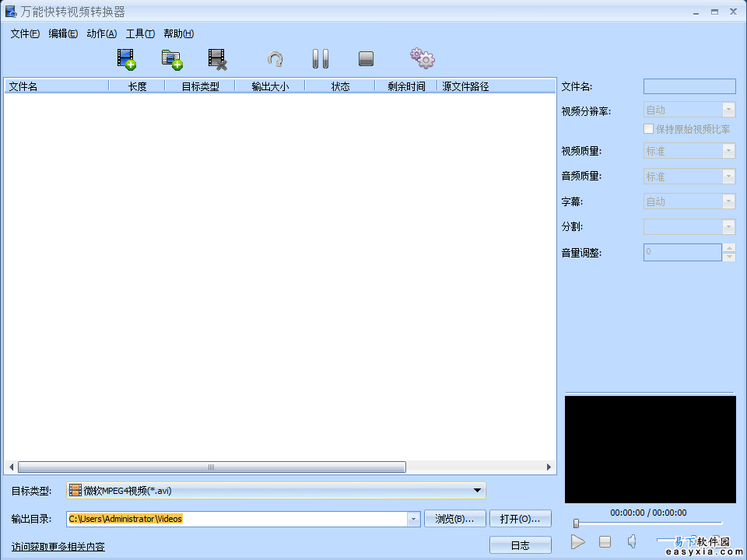The height and width of the screenshot is (560, 747).
Task: Click the 浏览 browse button
Action: click(454, 519)
